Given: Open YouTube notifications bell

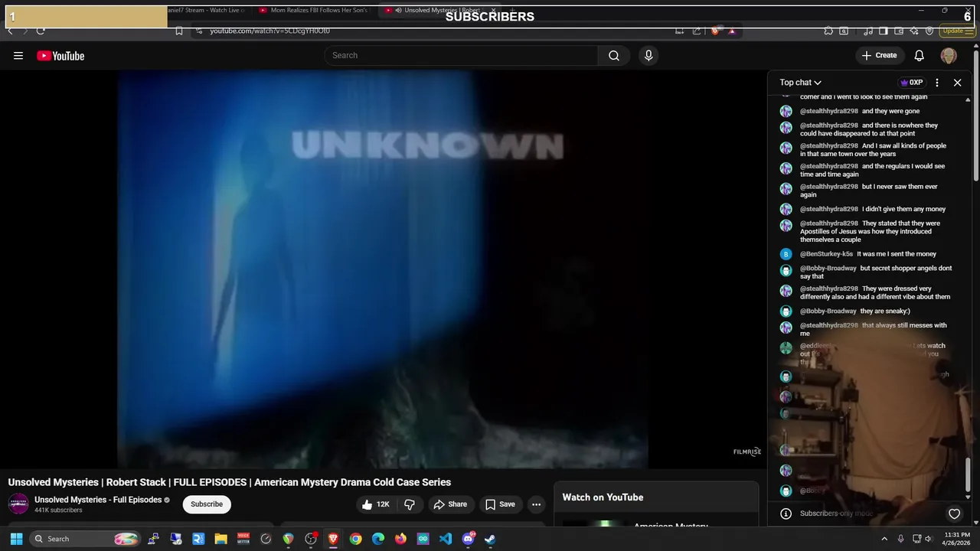Looking at the screenshot, I should tap(920, 56).
